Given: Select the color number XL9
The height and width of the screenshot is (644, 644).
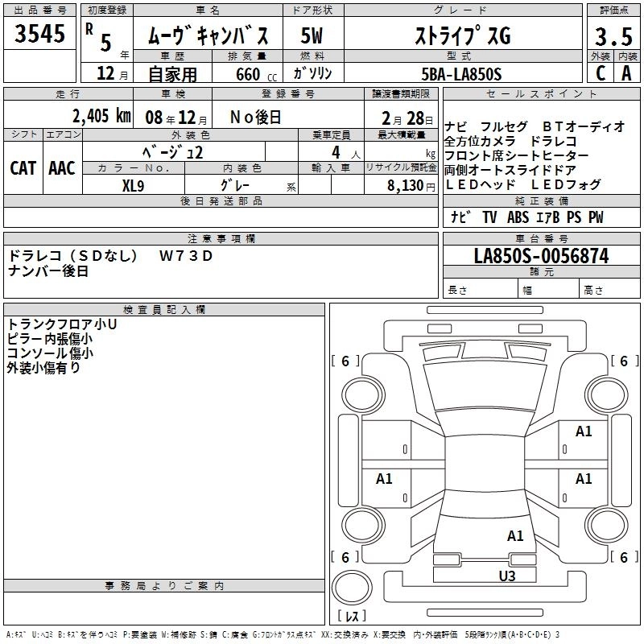Looking at the screenshot, I should (x=133, y=186).
